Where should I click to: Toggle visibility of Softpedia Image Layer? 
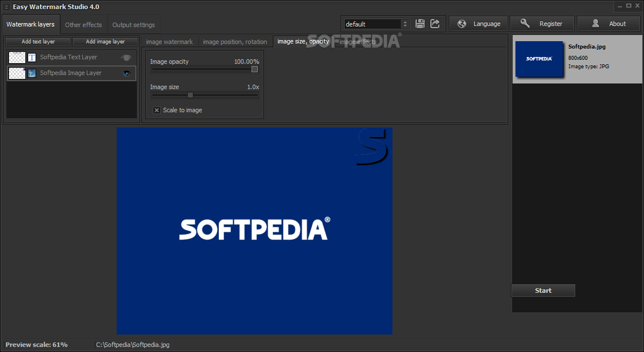coord(126,73)
